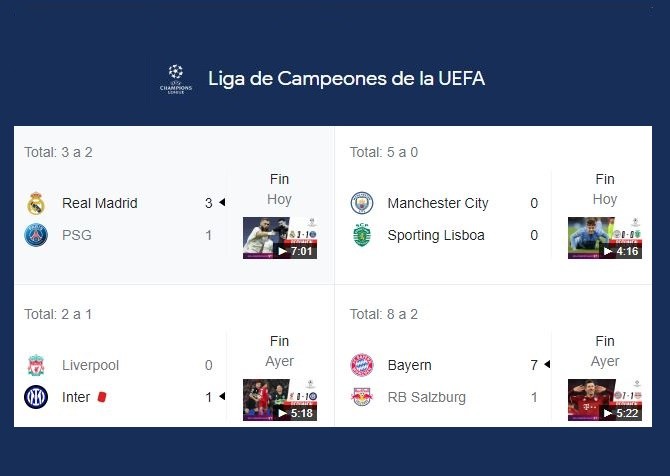Click the PSG crest icon
This screenshot has height=476, width=670.
click(x=36, y=235)
